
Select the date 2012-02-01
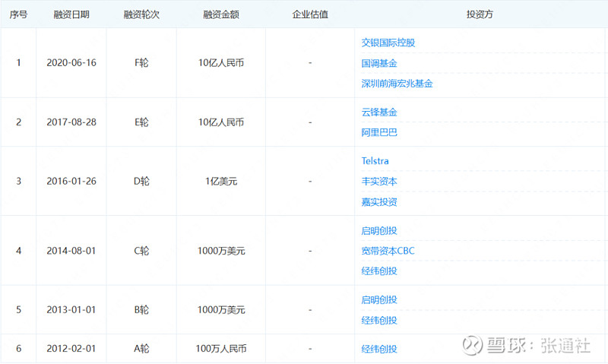click(71, 349)
